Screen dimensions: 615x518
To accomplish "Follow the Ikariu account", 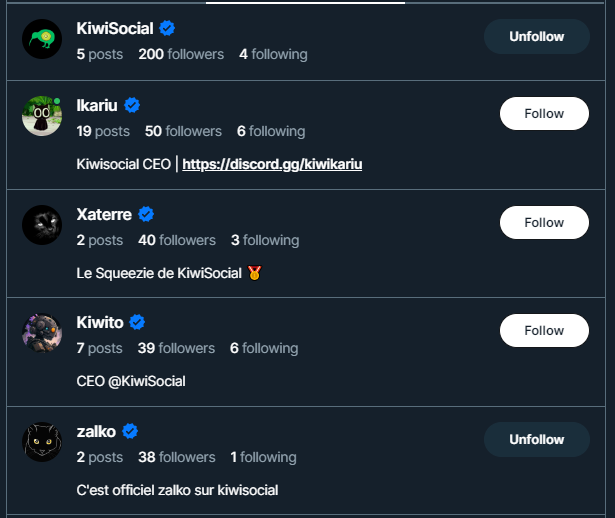I will click(x=544, y=113).
